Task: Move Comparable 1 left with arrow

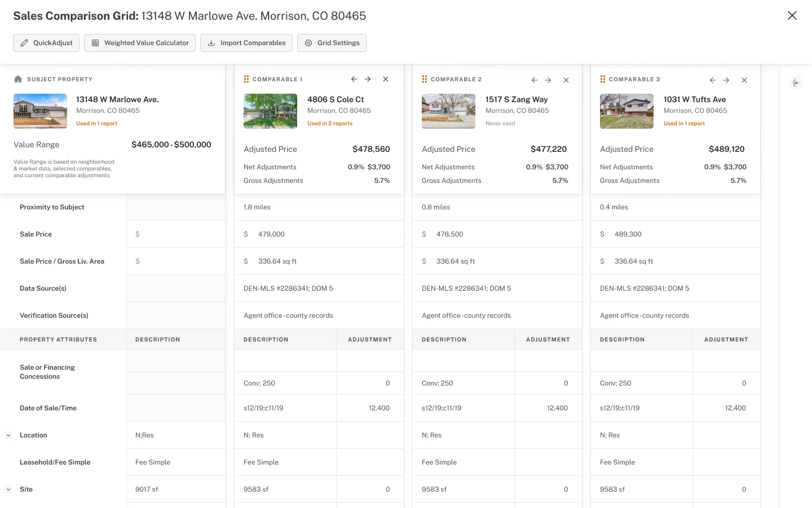Action: [354, 79]
